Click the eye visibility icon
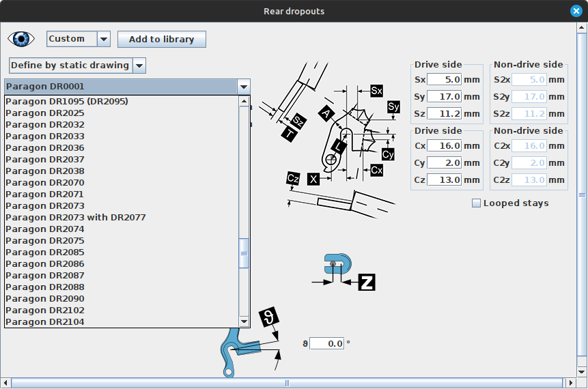Viewport: 588px width, 389px height. point(21,39)
